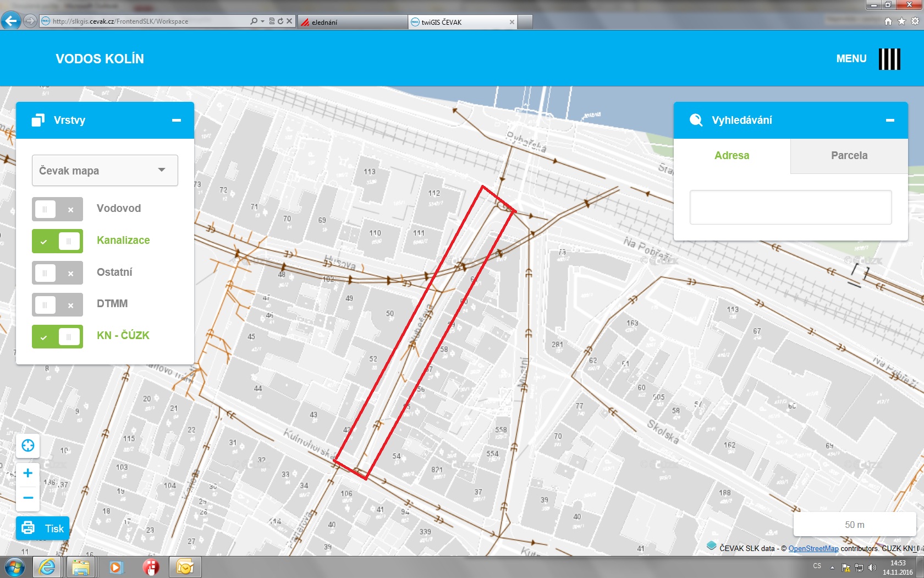Screen dimensions: 924x578
Task: Enable the Vodovod layer toggle
Action: pos(57,209)
